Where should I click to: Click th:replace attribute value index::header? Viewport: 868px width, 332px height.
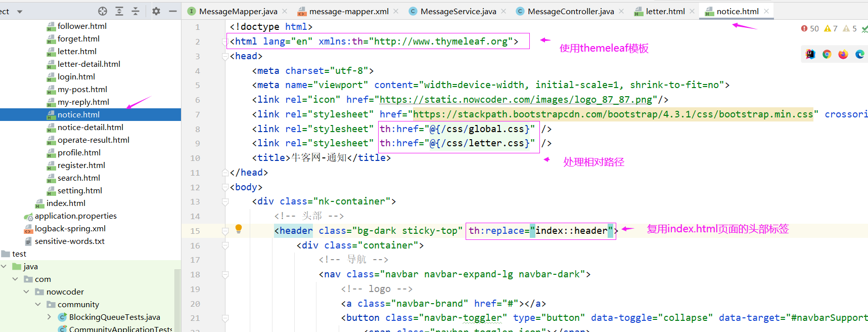(x=572, y=231)
